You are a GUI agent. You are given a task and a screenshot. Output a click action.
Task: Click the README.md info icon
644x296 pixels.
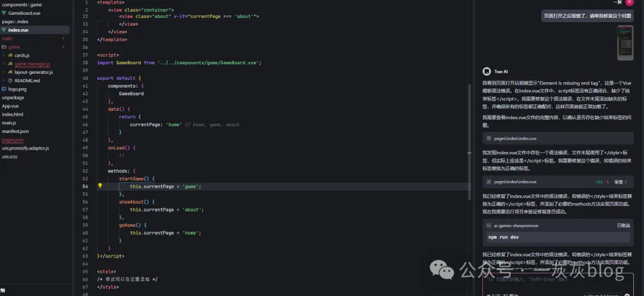tap(10, 80)
